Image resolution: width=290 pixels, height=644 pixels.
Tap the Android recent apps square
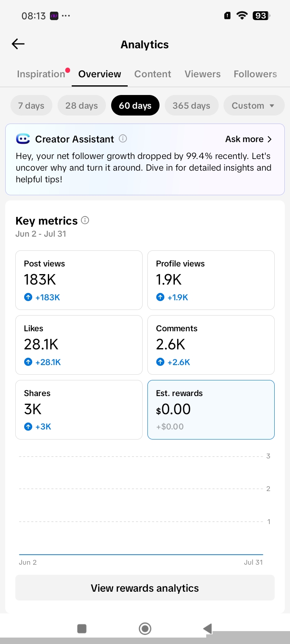(x=82, y=628)
